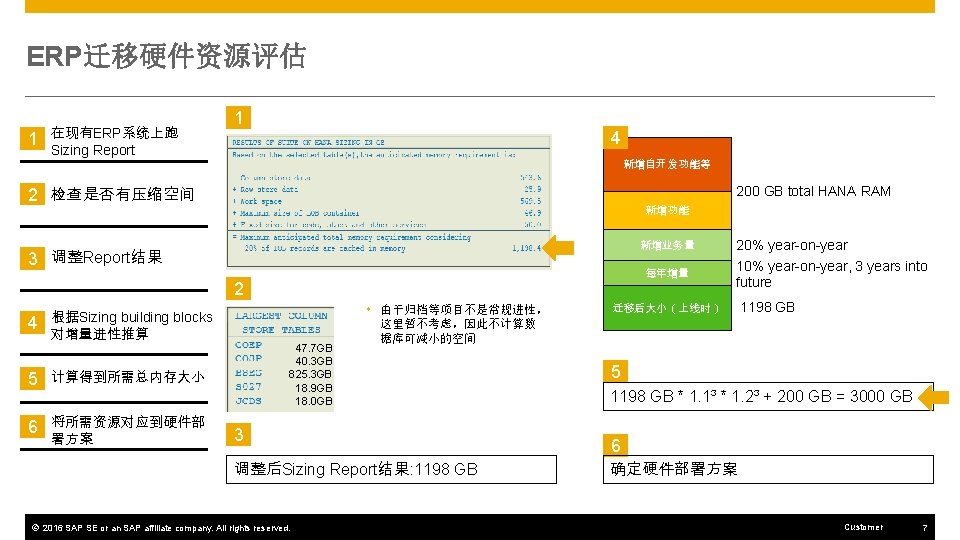This screenshot has height=540, width=960.
Task: Select the COEP 47.7GB table row
Action: tap(283, 347)
